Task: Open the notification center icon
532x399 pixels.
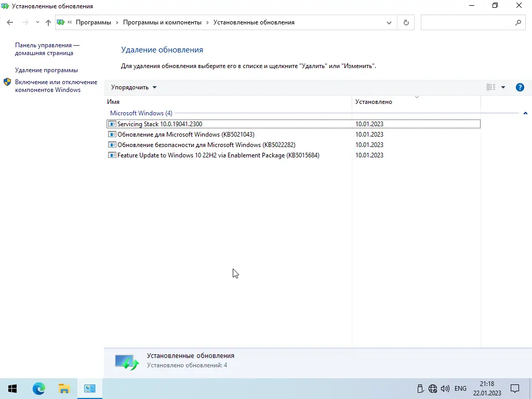Action: coord(515,389)
